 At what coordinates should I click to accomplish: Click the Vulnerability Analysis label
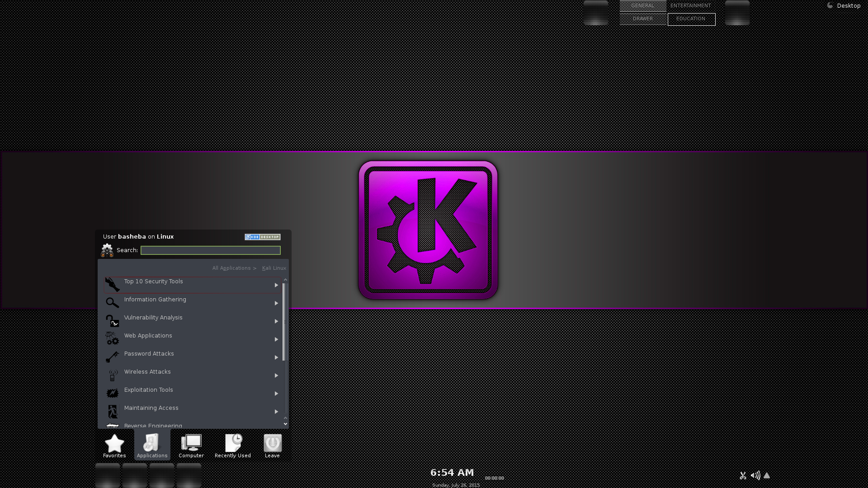point(153,317)
